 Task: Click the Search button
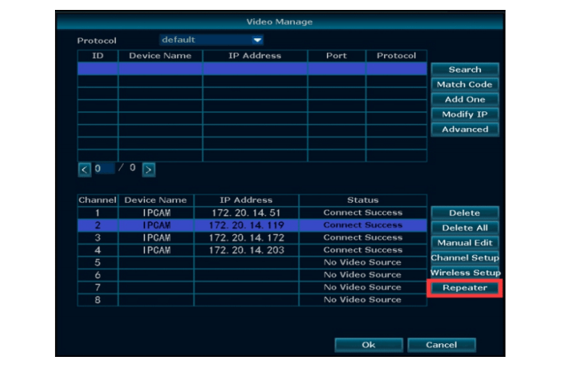pos(464,69)
